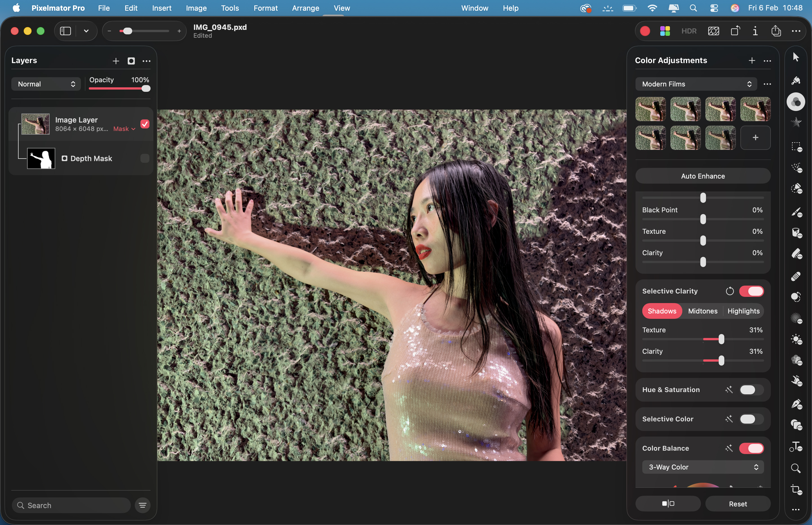Open the Tools menu
Image resolution: width=812 pixels, height=525 pixels.
click(x=230, y=8)
